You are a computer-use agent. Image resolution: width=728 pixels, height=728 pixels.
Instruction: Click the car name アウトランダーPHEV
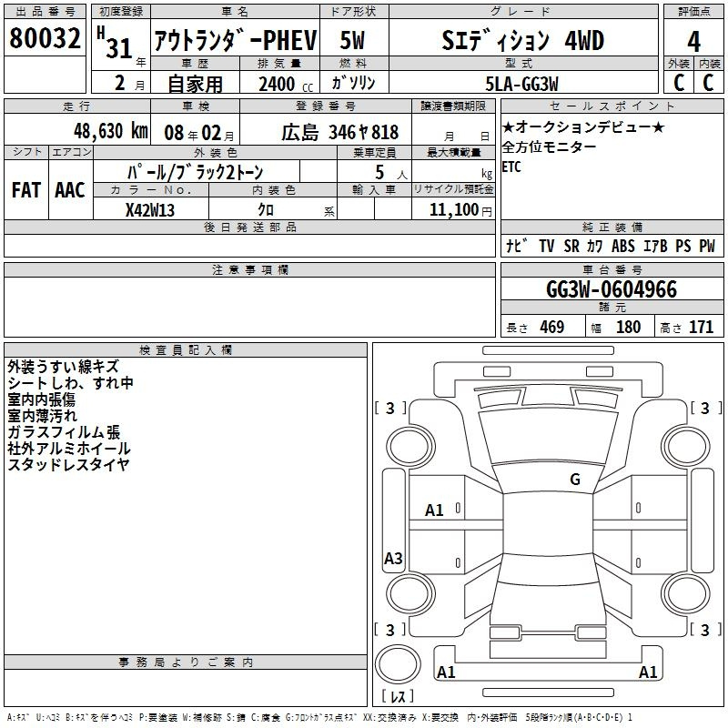[x=235, y=40]
